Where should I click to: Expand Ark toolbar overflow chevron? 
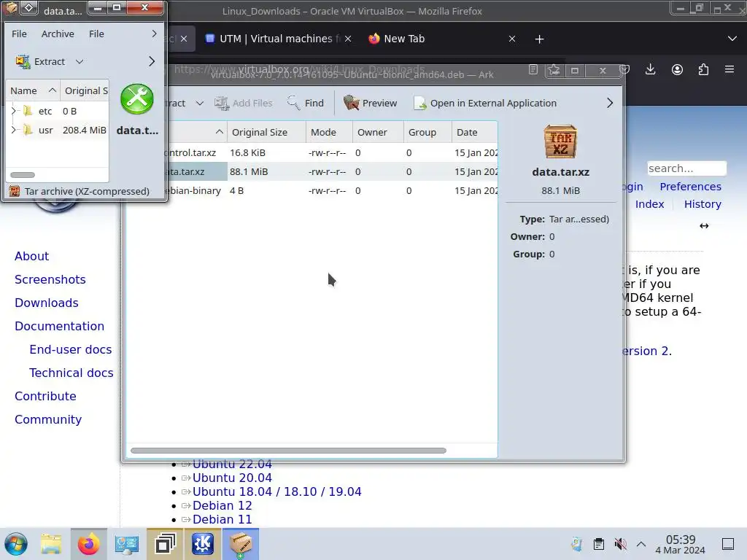(610, 103)
